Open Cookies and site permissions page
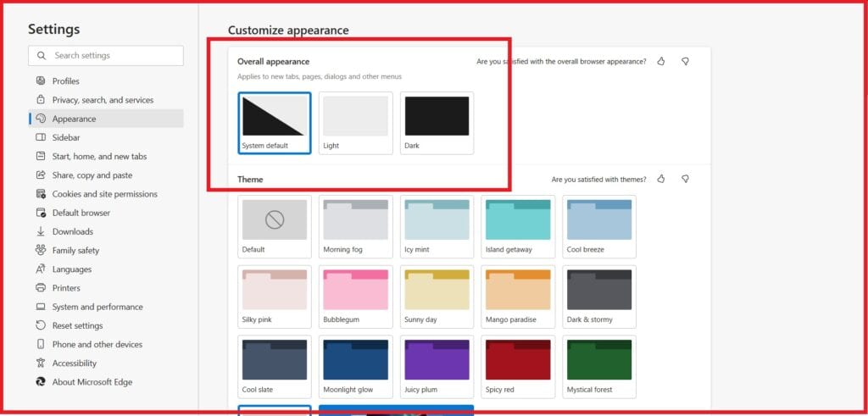 tap(104, 194)
